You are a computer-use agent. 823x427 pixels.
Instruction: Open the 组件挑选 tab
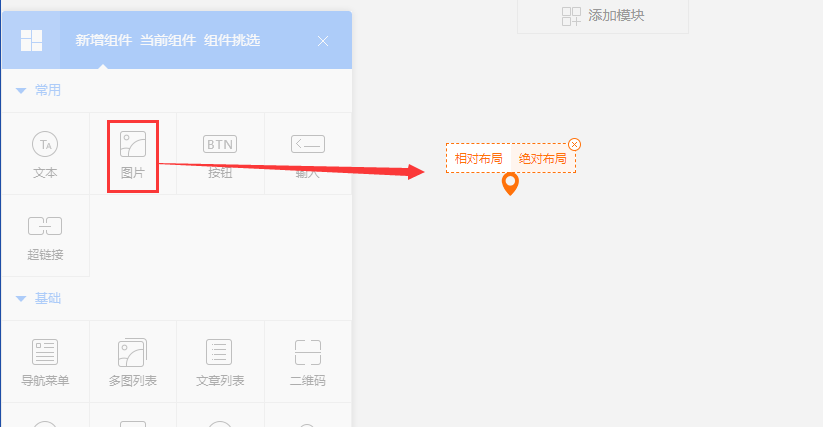coord(232,41)
